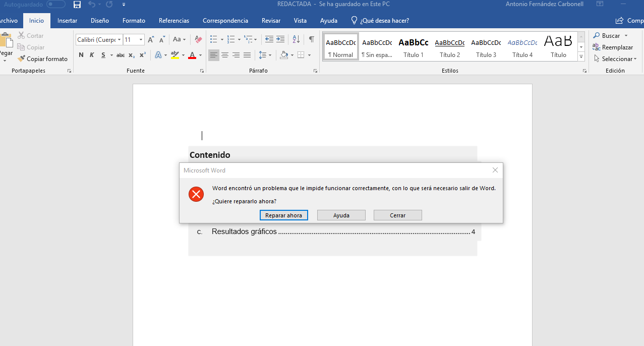Viewport: 644px width, 346px height.
Task: Click the align right icon
Action: (x=236, y=55)
